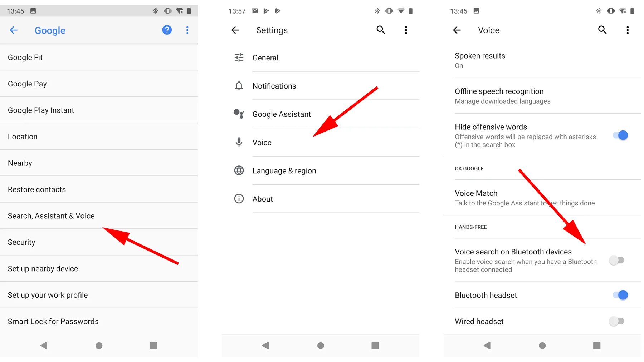Turn off the Bluetooth headset switch

(620, 295)
